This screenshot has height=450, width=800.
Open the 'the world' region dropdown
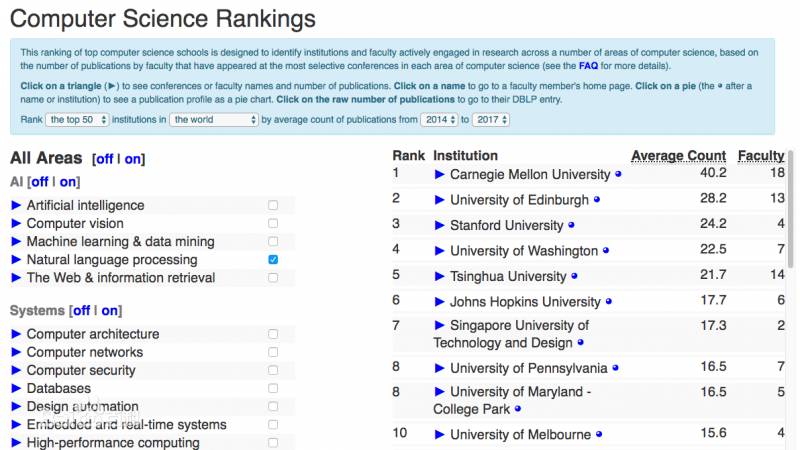point(214,120)
